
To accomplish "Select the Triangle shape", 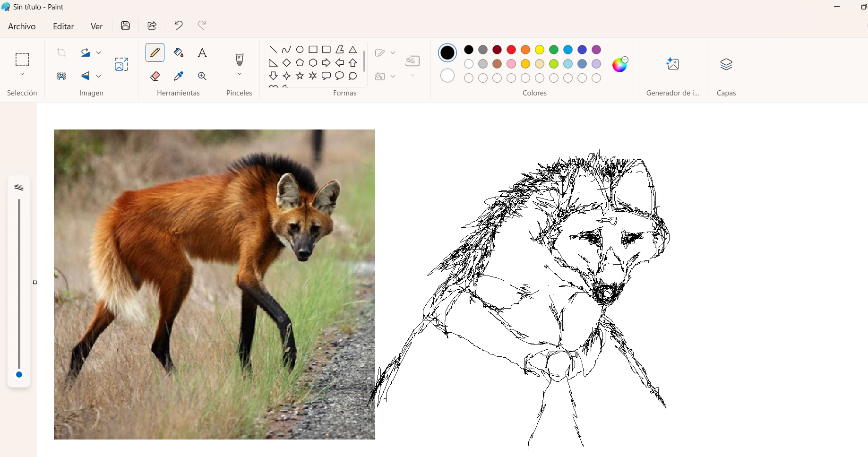I will pos(352,50).
